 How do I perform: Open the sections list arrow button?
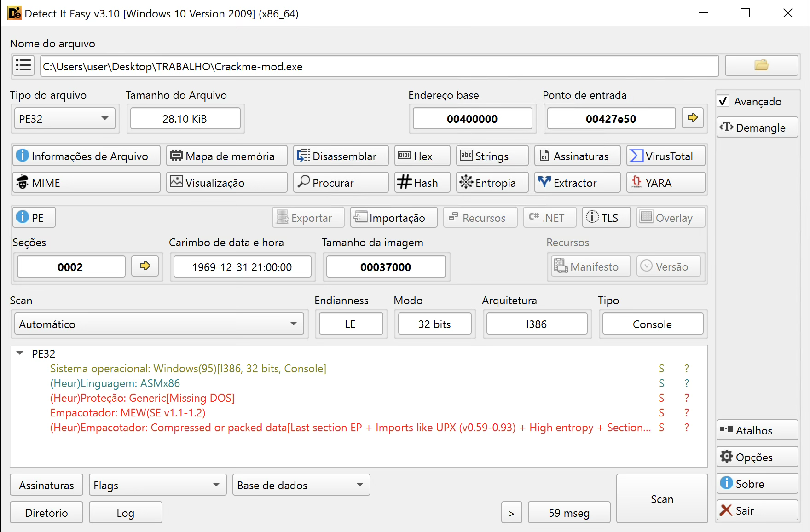[145, 266]
